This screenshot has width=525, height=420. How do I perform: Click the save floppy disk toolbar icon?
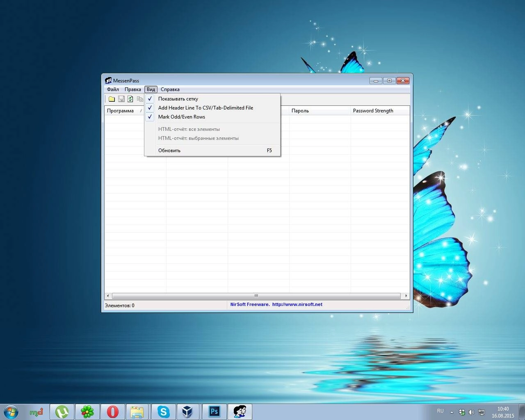click(x=121, y=99)
